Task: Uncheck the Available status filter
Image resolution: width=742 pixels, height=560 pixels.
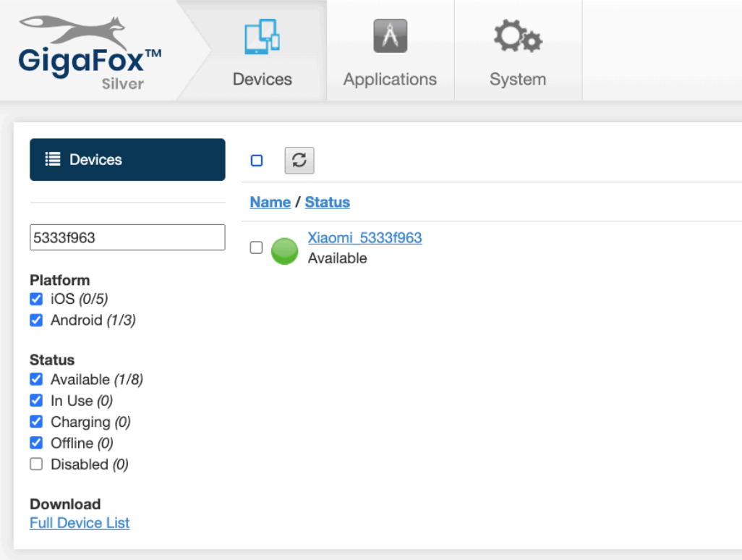Action: click(36, 379)
